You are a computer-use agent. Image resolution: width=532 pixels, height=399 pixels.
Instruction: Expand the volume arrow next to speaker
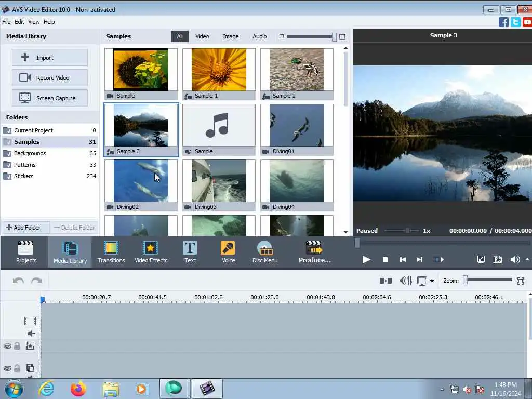(527, 260)
